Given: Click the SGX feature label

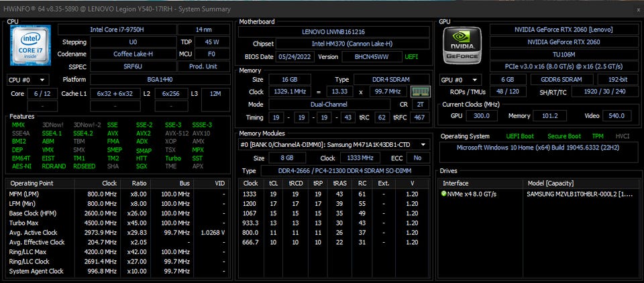Looking at the screenshot, I should pyautogui.click(x=142, y=166).
